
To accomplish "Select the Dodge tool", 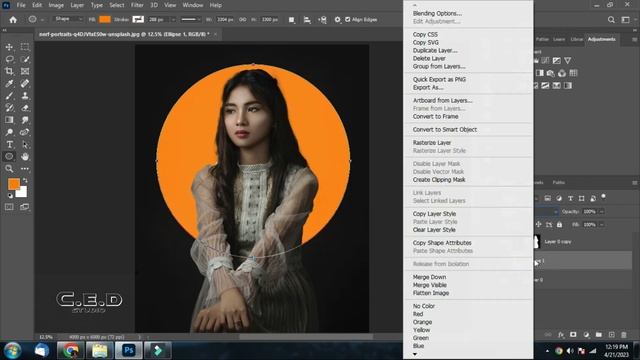I will click(x=9, y=132).
